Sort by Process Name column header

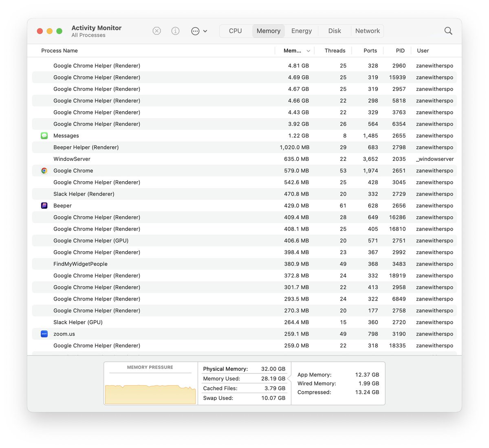pos(59,51)
